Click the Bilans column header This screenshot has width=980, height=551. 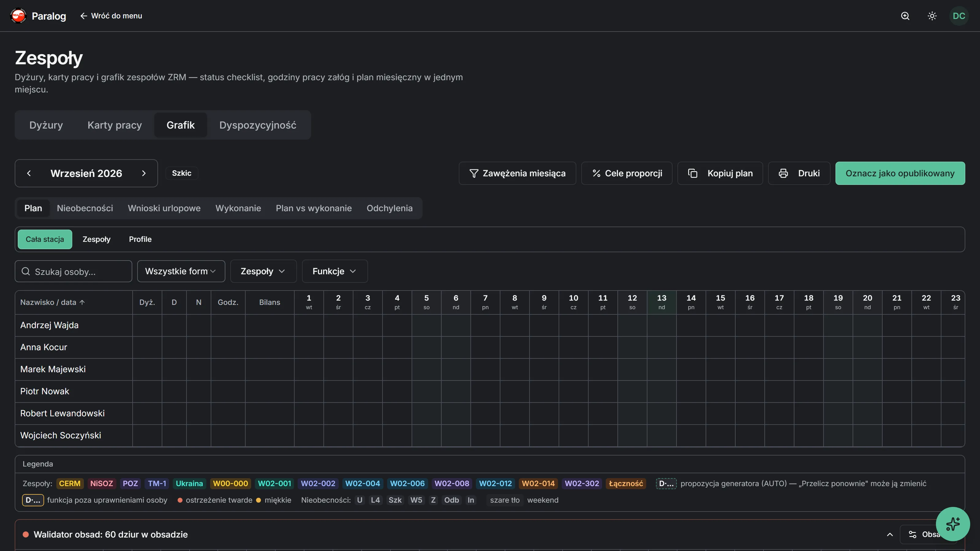click(x=270, y=302)
